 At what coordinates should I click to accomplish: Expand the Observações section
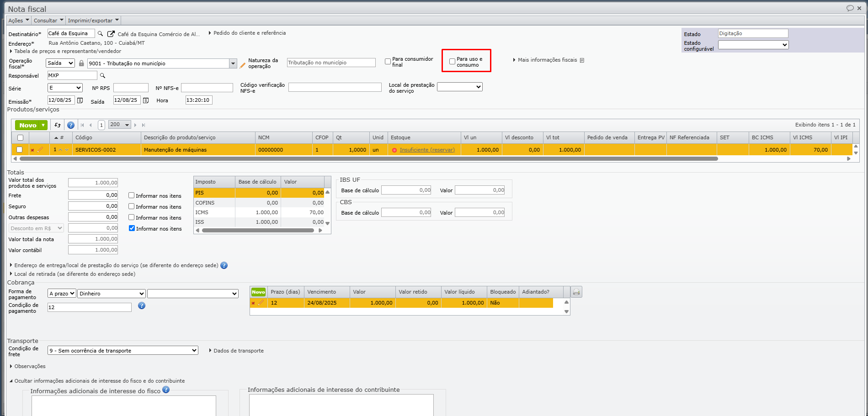[x=28, y=366]
